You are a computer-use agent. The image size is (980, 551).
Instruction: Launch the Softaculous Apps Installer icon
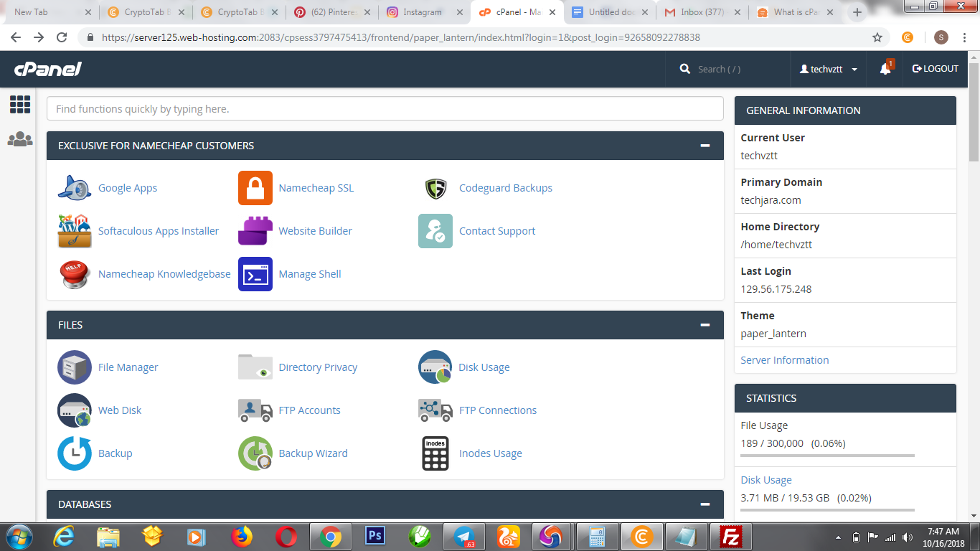[x=75, y=231]
